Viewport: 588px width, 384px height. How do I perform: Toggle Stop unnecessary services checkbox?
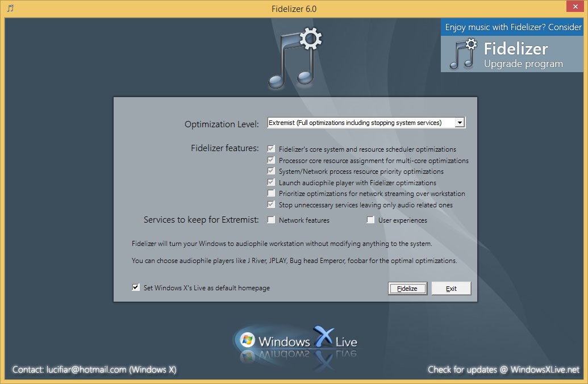pos(271,204)
